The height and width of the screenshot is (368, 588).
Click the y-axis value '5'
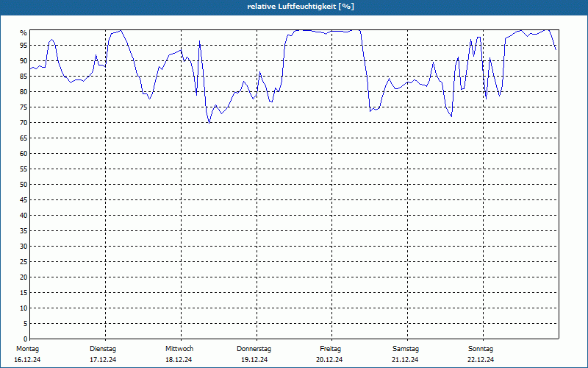pyautogui.click(x=26, y=324)
